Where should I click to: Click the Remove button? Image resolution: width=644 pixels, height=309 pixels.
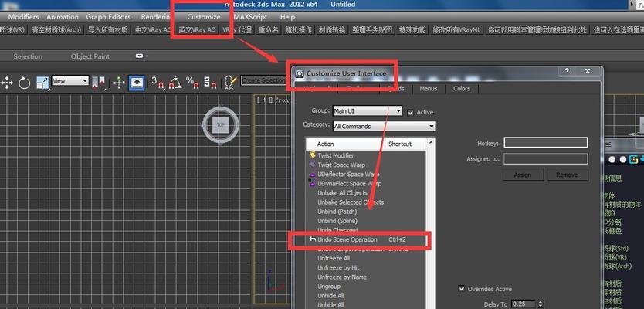[x=568, y=175]
